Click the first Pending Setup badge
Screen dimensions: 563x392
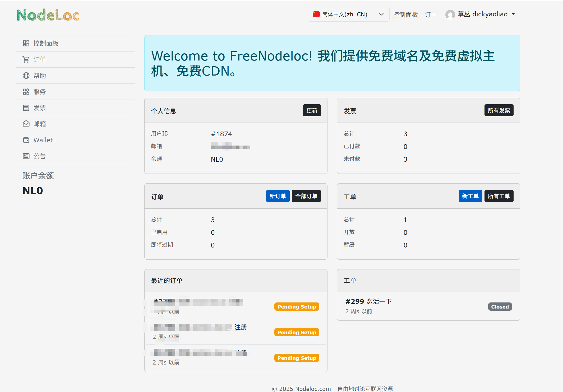tap(297, 307)
